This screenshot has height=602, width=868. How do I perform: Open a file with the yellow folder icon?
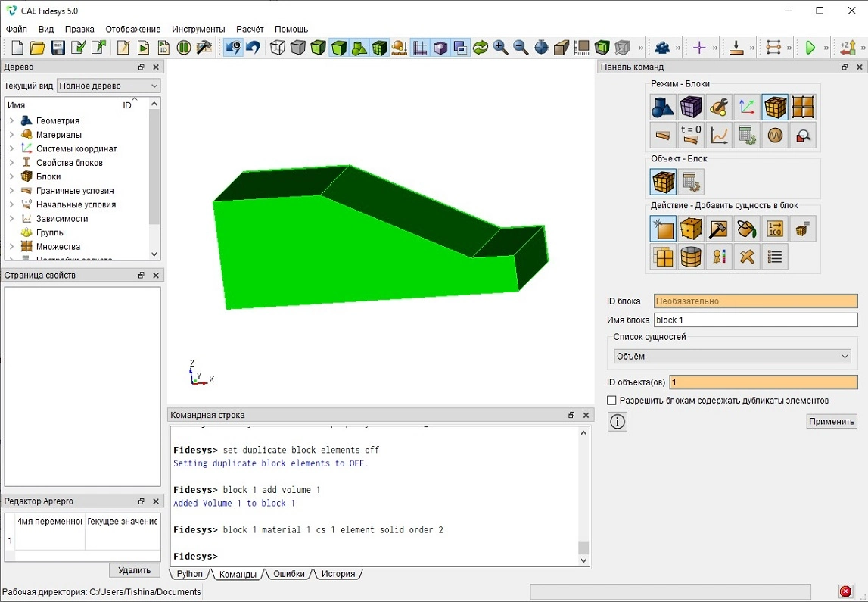click(x=37, y=48)
